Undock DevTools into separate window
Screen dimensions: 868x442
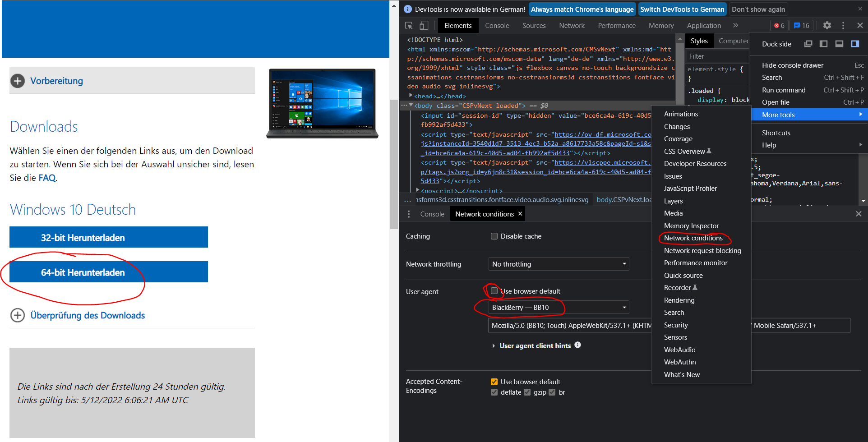pyautogui.click(x=808, y=44)
